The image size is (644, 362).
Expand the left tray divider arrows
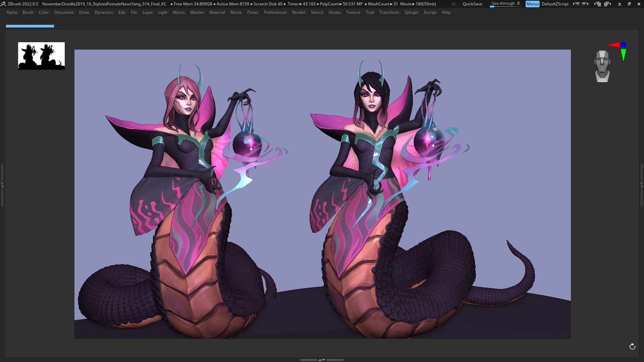click(x=2, y=185)
